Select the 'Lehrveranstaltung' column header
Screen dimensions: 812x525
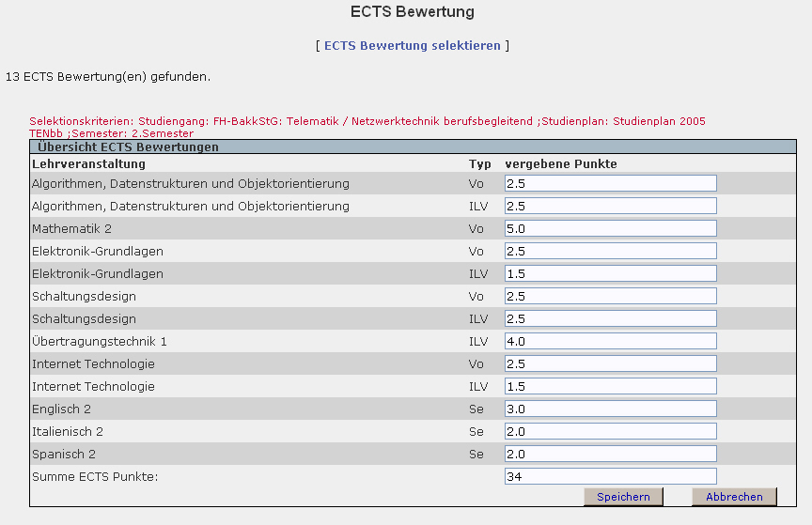click(x=88, y=164)
